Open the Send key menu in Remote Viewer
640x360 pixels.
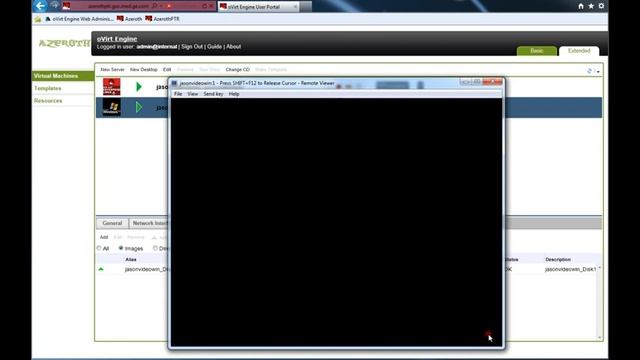(213, 94)
